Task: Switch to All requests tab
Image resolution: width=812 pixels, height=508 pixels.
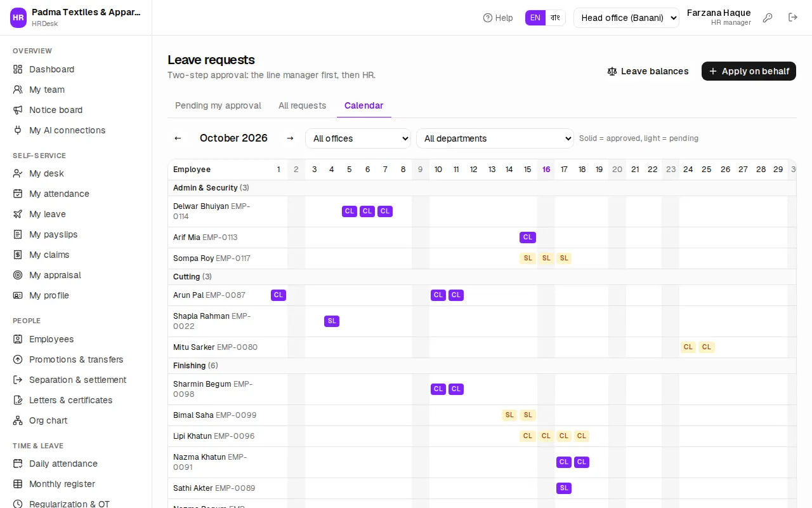Action: click(303, 105)
